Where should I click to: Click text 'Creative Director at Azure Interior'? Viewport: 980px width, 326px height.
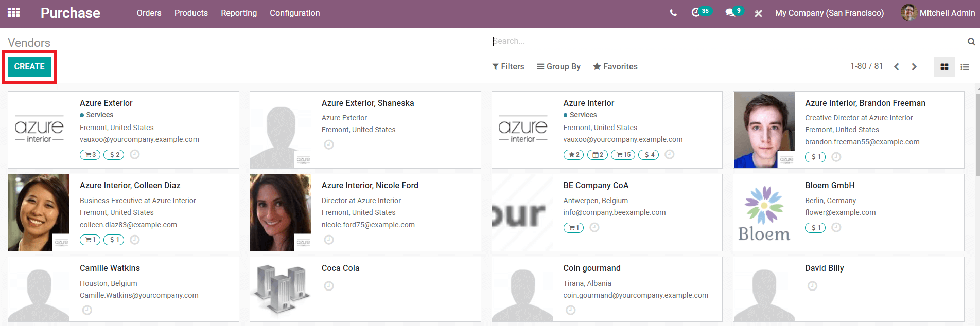859,118
